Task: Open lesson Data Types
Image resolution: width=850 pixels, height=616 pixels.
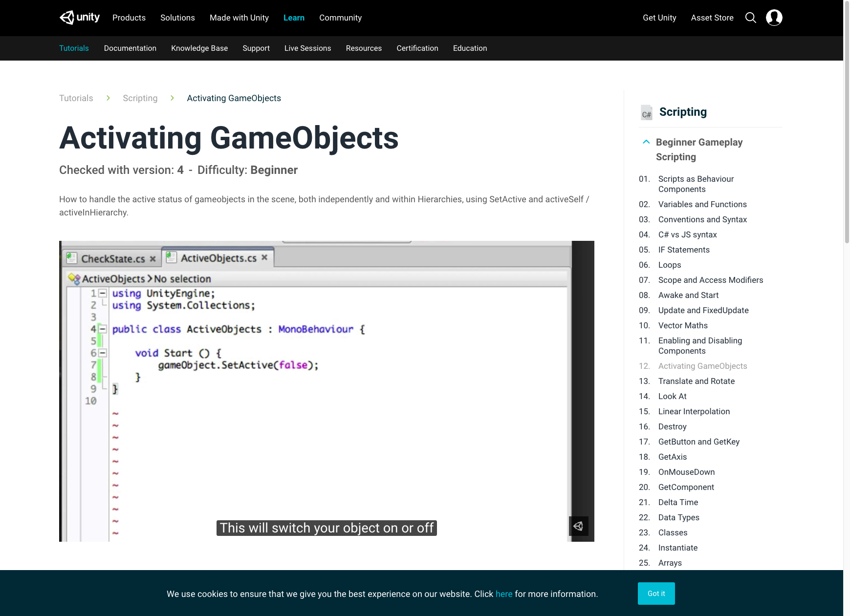Action: pyautogui.click(x=678, y=517)
